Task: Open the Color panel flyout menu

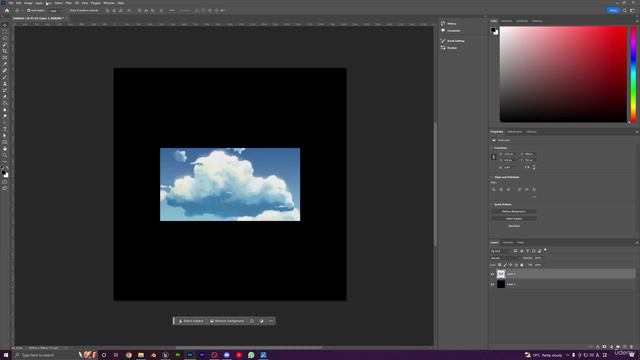Action: [x=637, y=21]
